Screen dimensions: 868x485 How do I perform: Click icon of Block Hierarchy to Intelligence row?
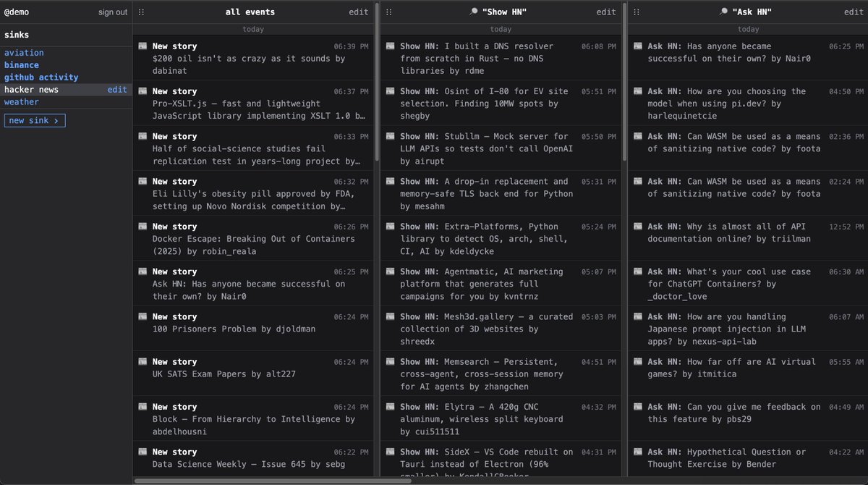pos(142,407)
